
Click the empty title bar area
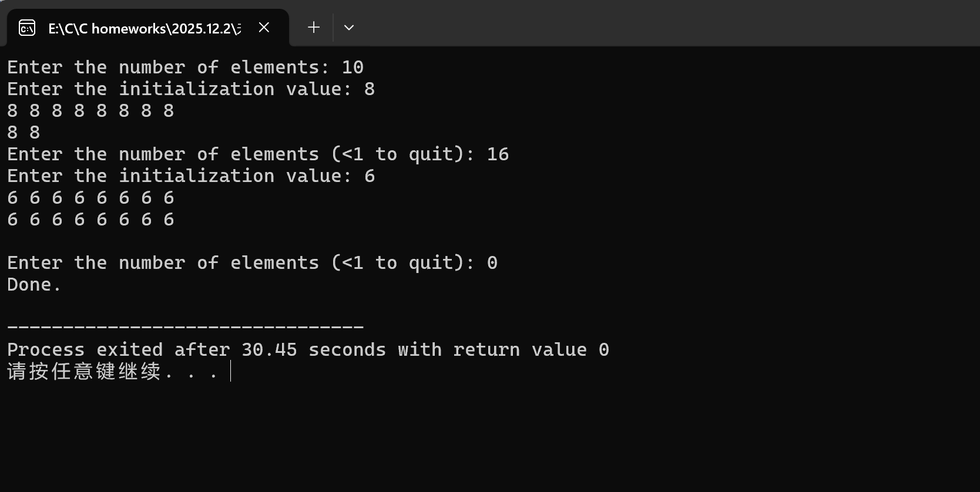pos(646,23)
